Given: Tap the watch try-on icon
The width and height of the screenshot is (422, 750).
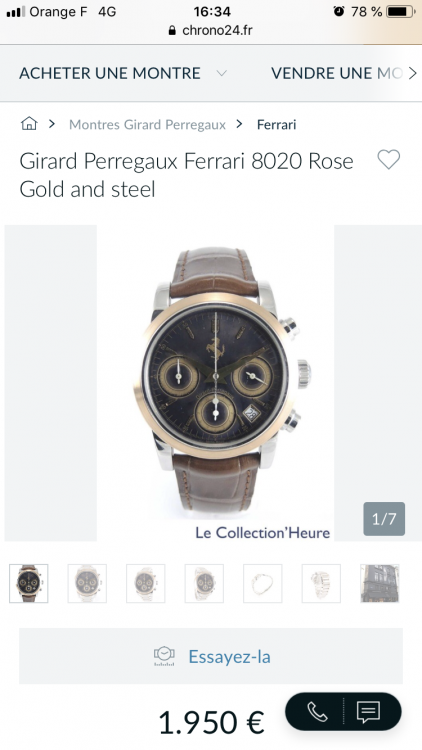Looking at the screenshot, I should (x=164, y=656).
